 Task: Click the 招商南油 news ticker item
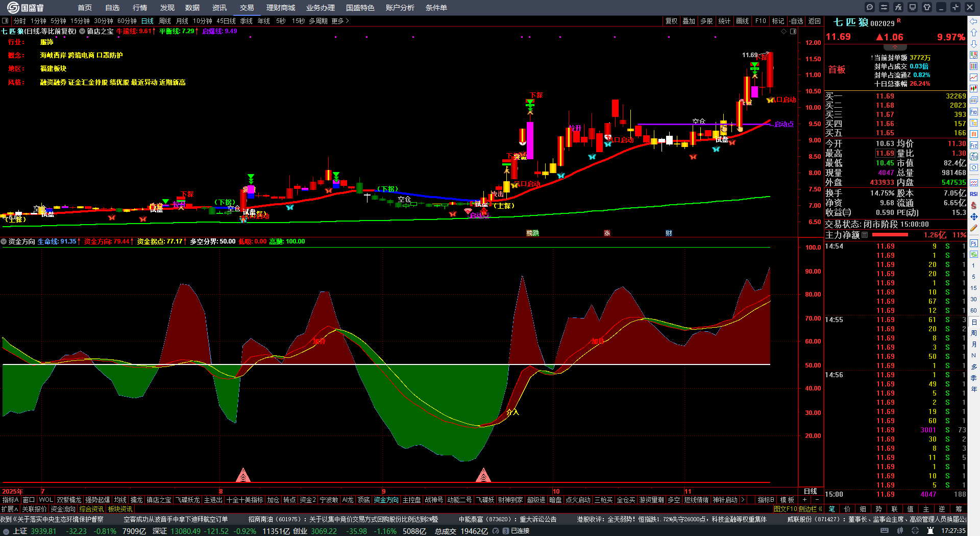pos(343,519)
